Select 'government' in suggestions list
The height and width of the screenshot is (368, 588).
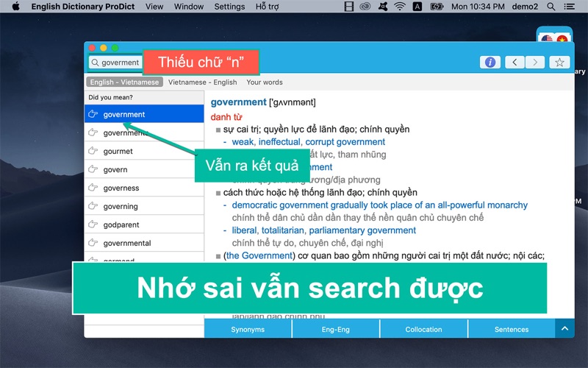(x=144, y=114)
